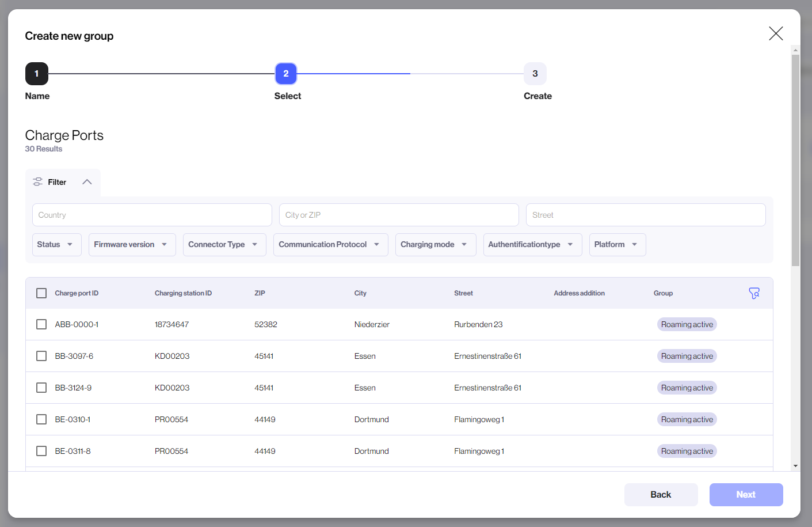Screen dimensions: 812x527
Task: Open the Platform dropdown
Action: (617, 245)
